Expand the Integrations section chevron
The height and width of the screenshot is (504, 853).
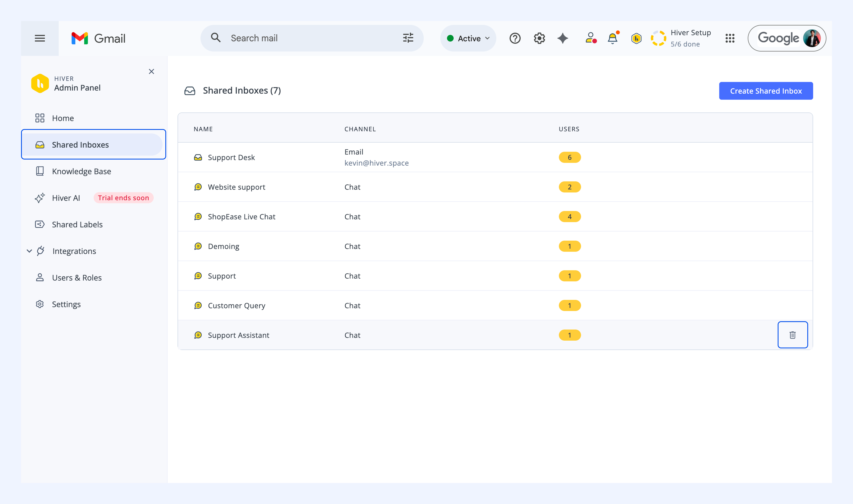30,251
